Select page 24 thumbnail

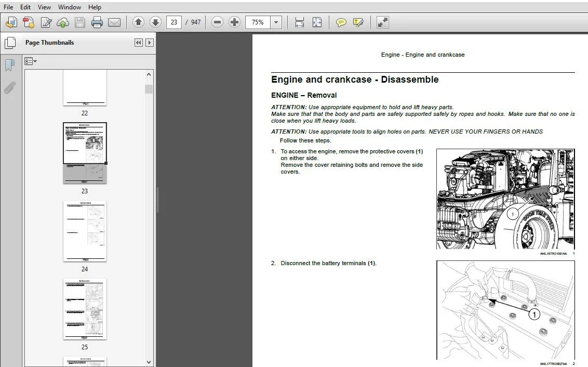pyautogui.click(x=85, y=231)
